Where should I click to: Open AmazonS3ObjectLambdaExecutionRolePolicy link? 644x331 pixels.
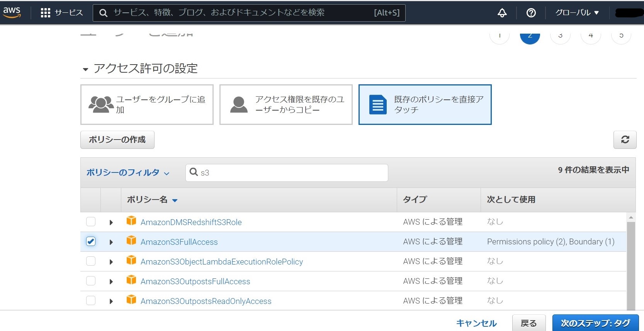(x=222, y=262)
